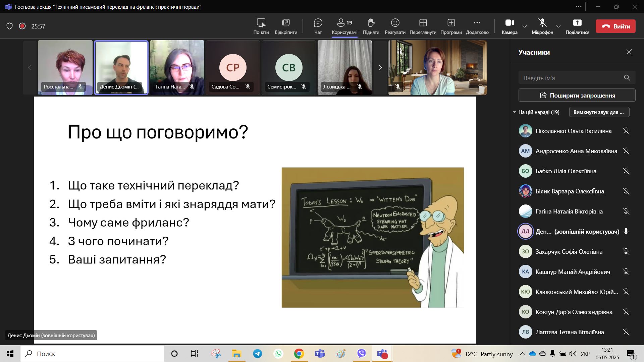Open the More (Додатково) ellipsis menu

click(x=477, y=23)
